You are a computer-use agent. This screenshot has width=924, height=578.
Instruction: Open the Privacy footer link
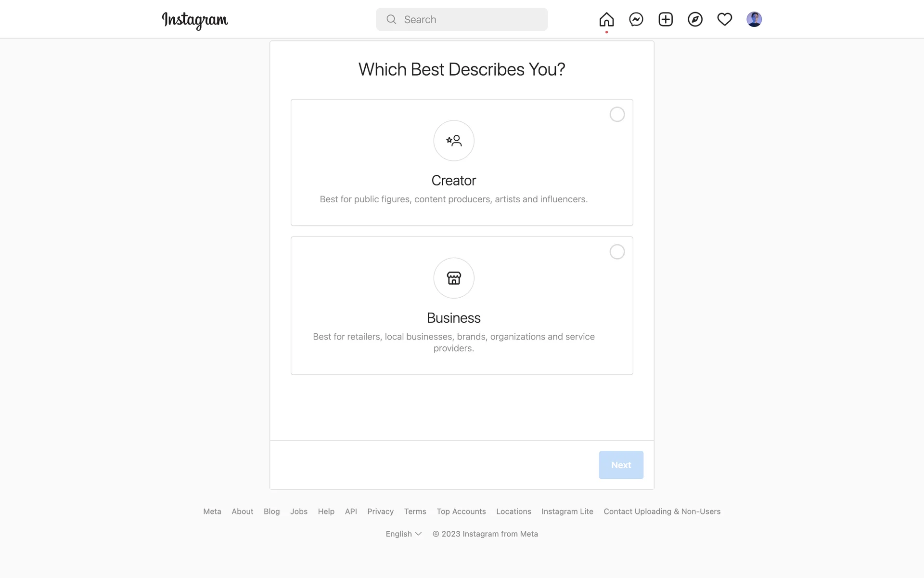pyautogui.click(x=380, y=512)
